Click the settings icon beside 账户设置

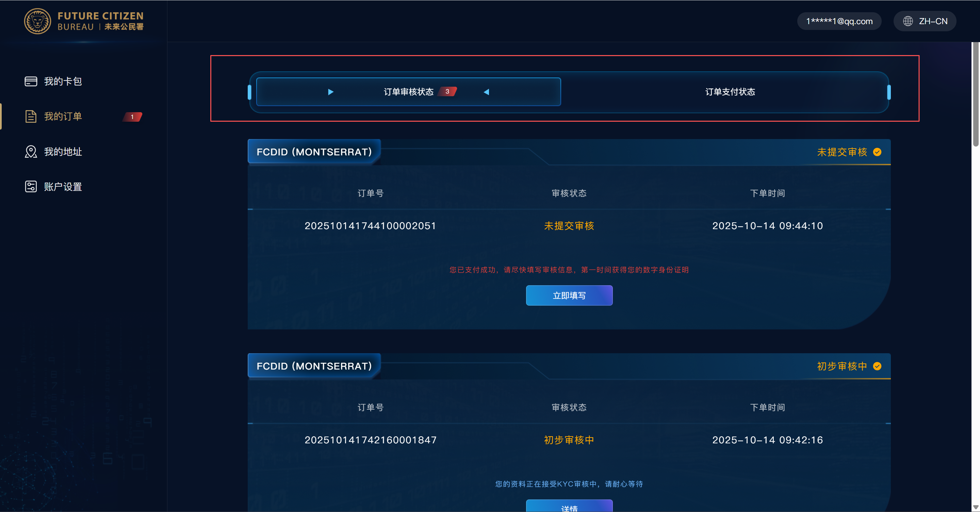[x=31, y=187]
